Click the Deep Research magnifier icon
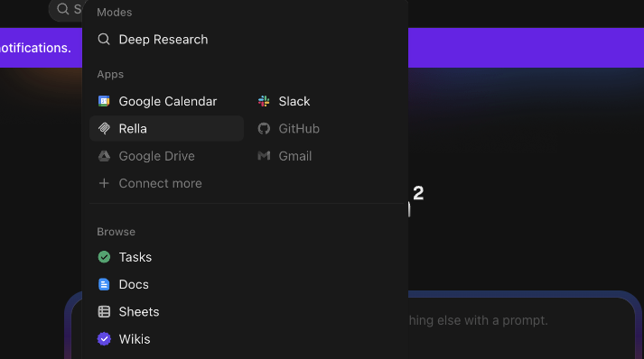644x359 pixels. pyautogui.click(x=104, y=40)
